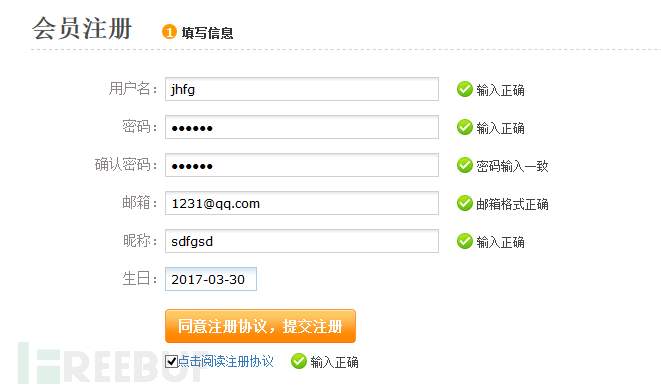Click green checkmark beside nickname field
661x391 pixels.
(465, 241)
